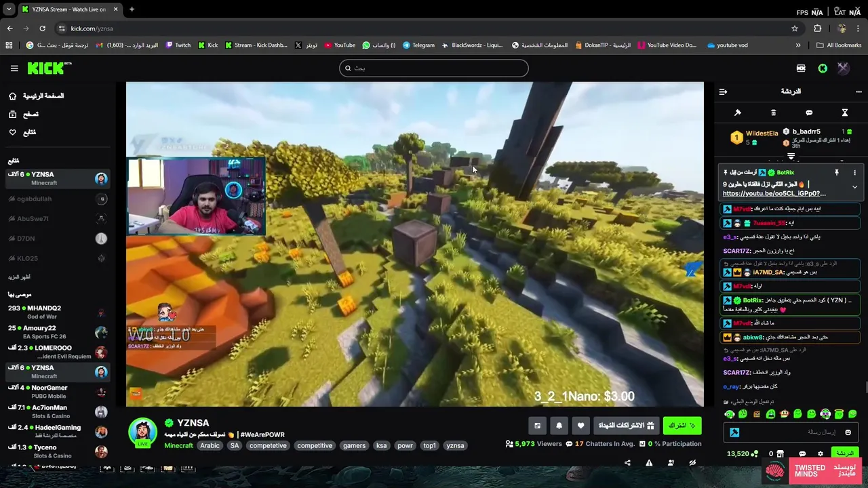Click the theater layout button beside bell

click(537, 426)
